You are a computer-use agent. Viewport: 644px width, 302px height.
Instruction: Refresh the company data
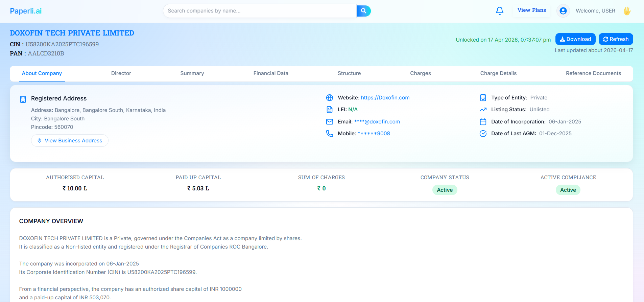click(616, 39)
